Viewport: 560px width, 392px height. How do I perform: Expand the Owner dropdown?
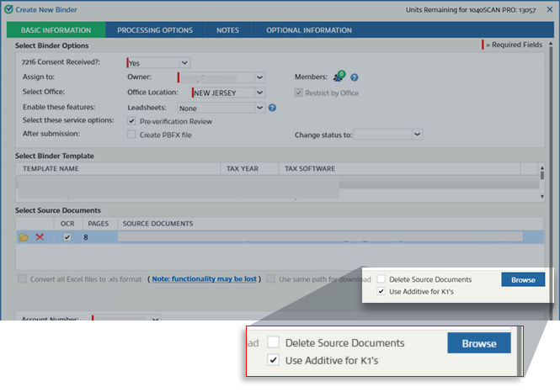coord(259,77)
